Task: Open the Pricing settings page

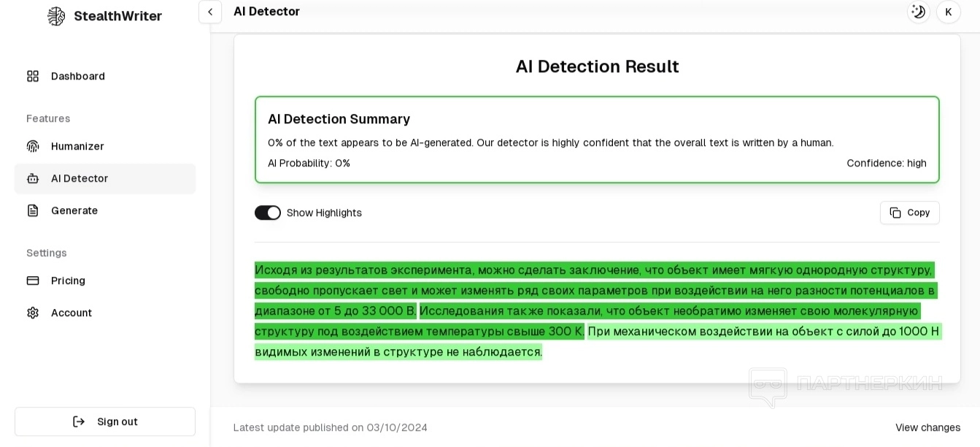Action: click(68, 280)
